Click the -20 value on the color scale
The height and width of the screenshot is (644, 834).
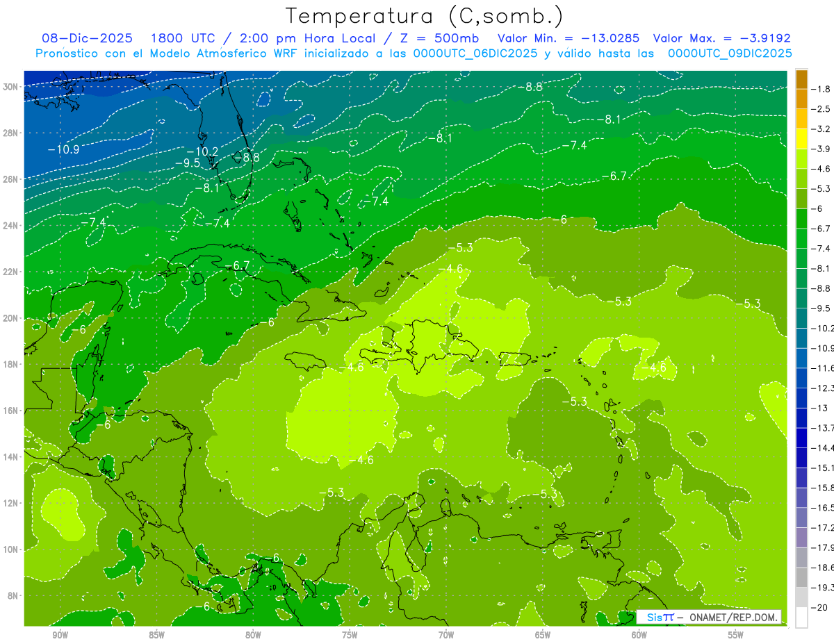(821, 607)
